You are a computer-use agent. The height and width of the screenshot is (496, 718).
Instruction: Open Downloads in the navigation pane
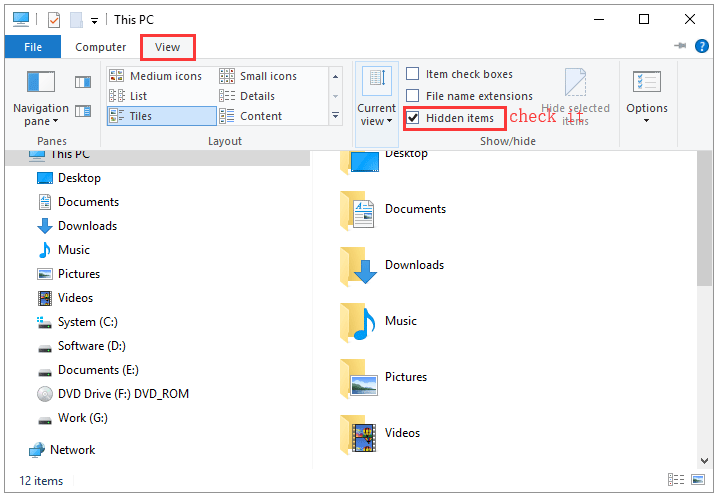(x=87, y=226)
